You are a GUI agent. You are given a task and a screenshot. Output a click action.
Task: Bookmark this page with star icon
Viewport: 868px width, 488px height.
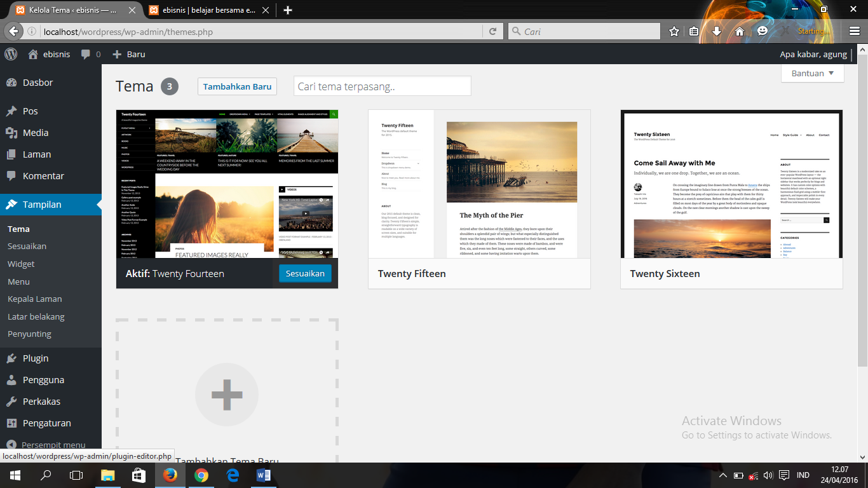(674, 31)
